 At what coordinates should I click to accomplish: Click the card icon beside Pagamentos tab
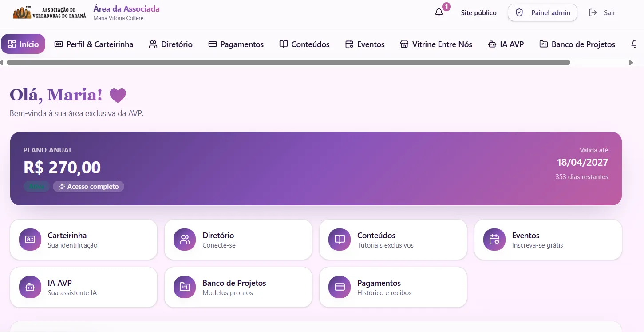click(212, 44)
